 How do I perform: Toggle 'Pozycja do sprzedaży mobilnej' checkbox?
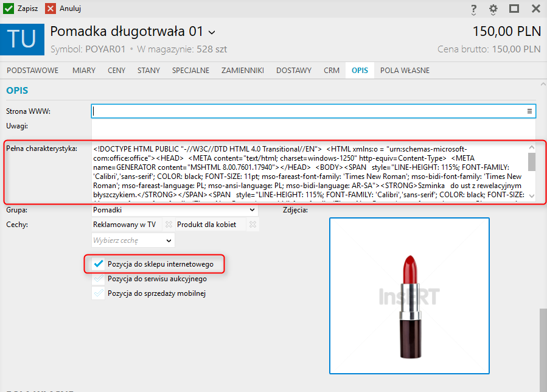click(98, 293)
